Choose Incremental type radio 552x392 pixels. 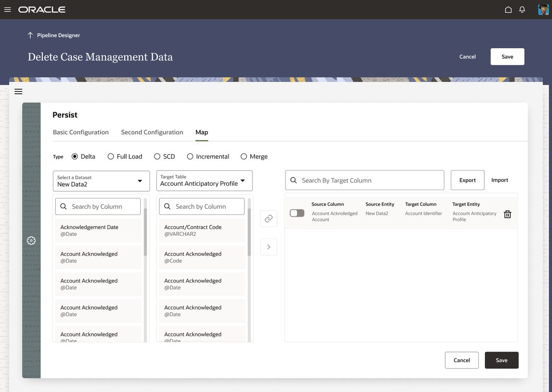pyautogui.click(x=190, y=157)
